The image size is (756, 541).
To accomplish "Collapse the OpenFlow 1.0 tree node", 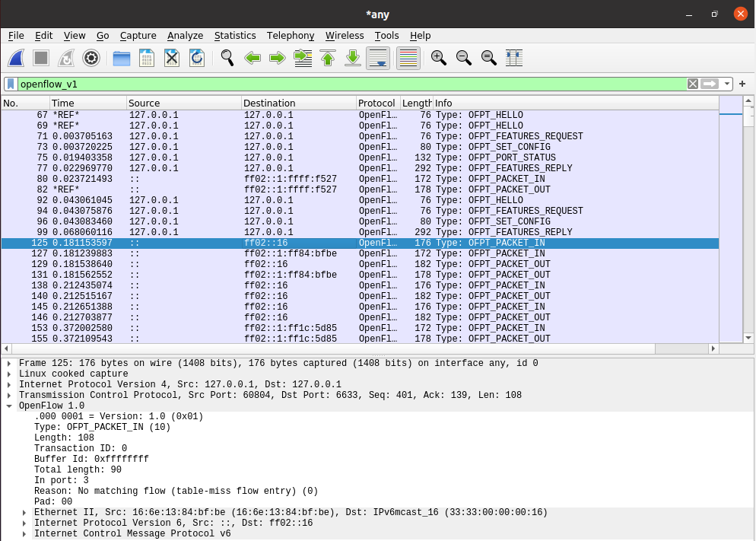I will tap(9, 406).
